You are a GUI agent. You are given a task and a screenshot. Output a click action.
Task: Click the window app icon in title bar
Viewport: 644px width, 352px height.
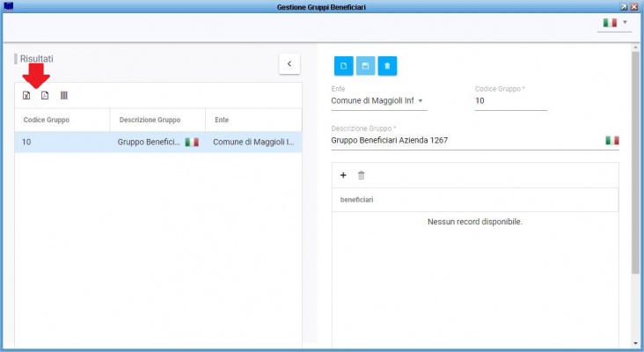(8, 6)
